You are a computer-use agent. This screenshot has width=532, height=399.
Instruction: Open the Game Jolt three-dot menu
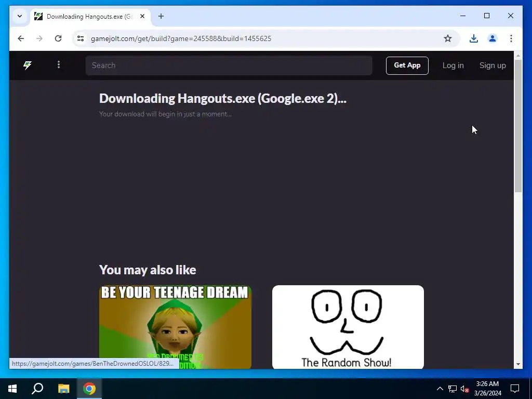59,64
